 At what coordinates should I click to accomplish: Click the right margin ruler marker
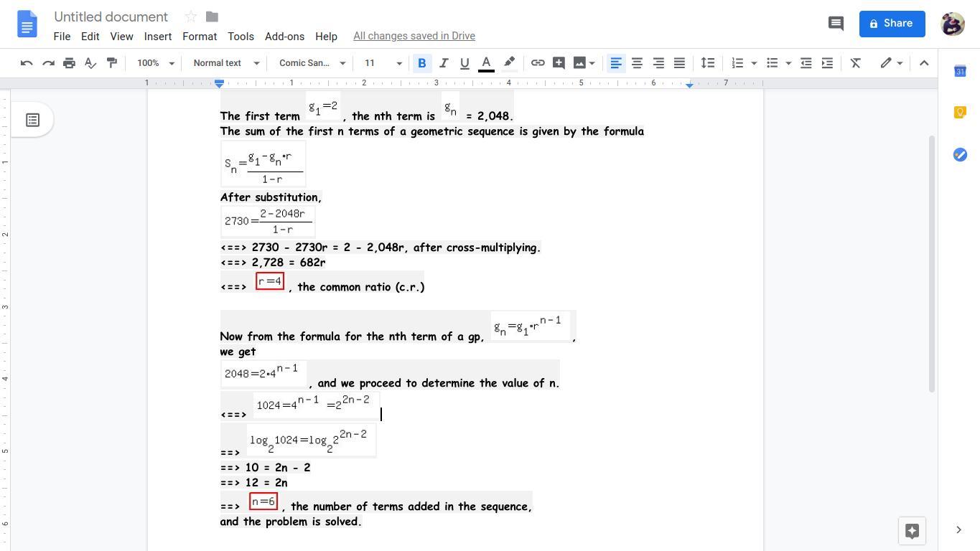click(689, 85)
